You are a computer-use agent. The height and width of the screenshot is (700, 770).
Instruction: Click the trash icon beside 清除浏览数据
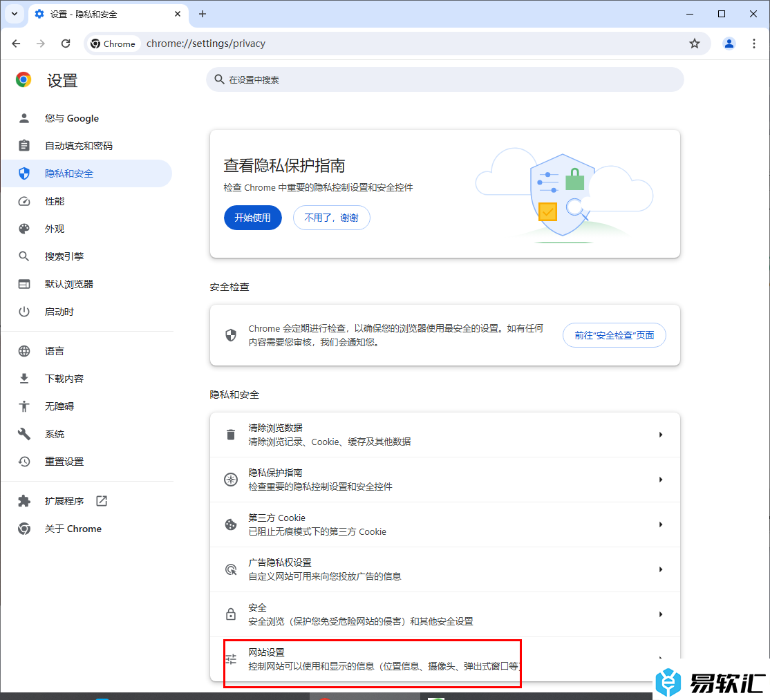231,435
